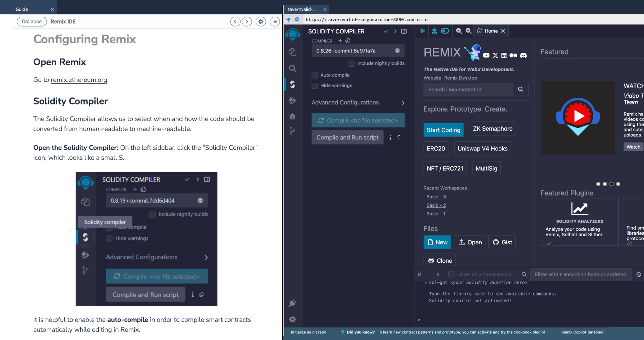The width and height of the screenshot is (644, 340).
Task: Check the Hide warnings checkbox
Action: coord(314,86)
